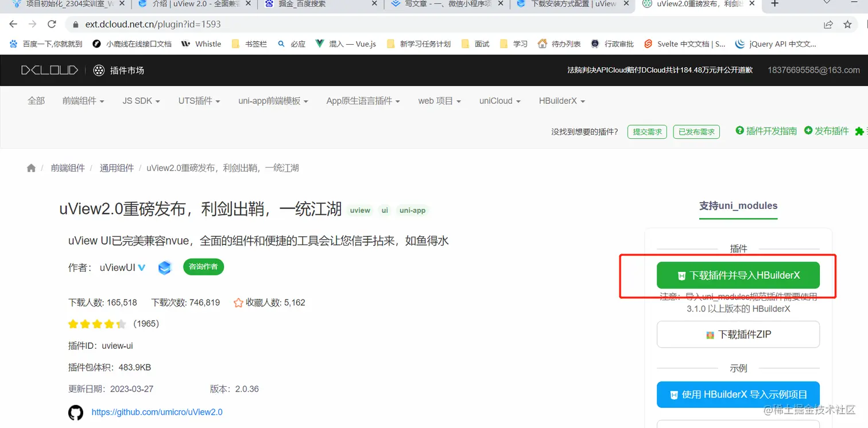The height and width of the screenshot is (428, 868).
Task: Click the share icon in the address bar
Action: (828, 24)
